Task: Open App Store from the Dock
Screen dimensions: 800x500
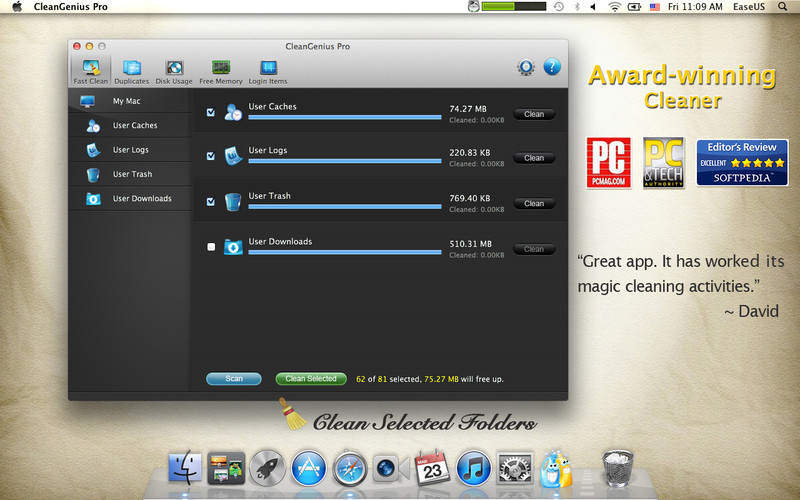Action: coord(309,467)
